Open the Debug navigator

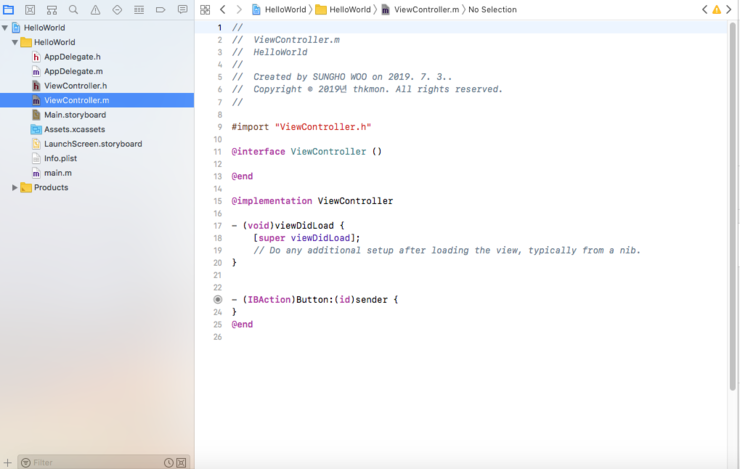click(x=139, y=9)
